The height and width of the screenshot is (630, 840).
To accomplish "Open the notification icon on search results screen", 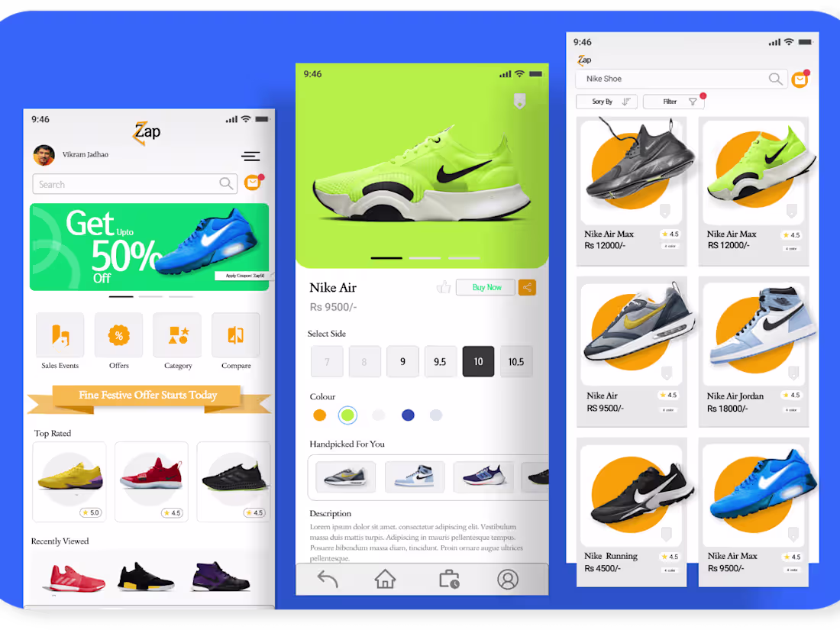I will click(800, 79).
